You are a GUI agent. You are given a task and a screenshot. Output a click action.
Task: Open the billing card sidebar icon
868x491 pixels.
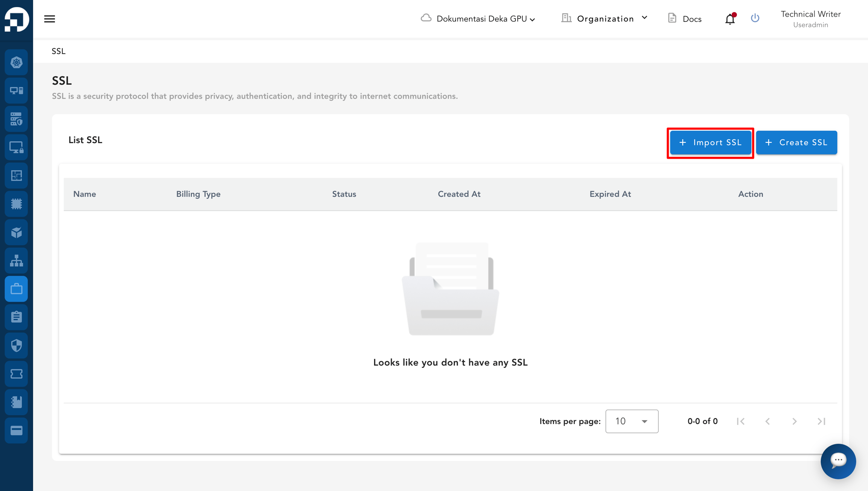(16, 430)
